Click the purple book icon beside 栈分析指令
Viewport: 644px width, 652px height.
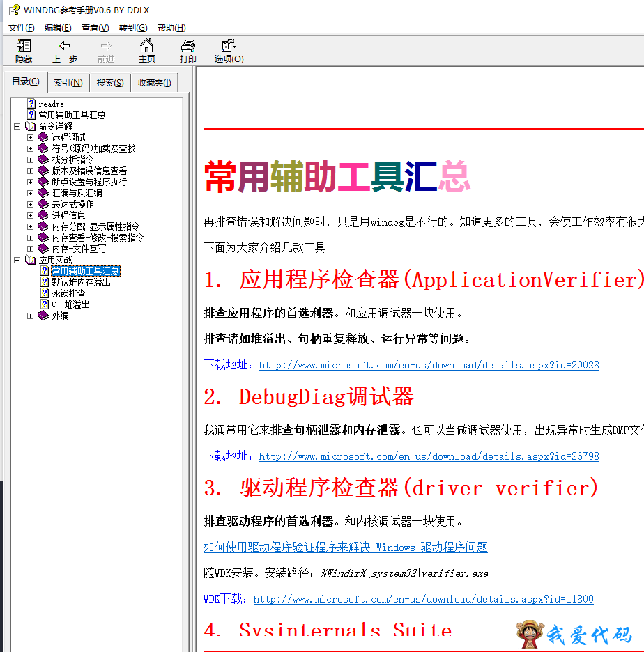[43, 160]
